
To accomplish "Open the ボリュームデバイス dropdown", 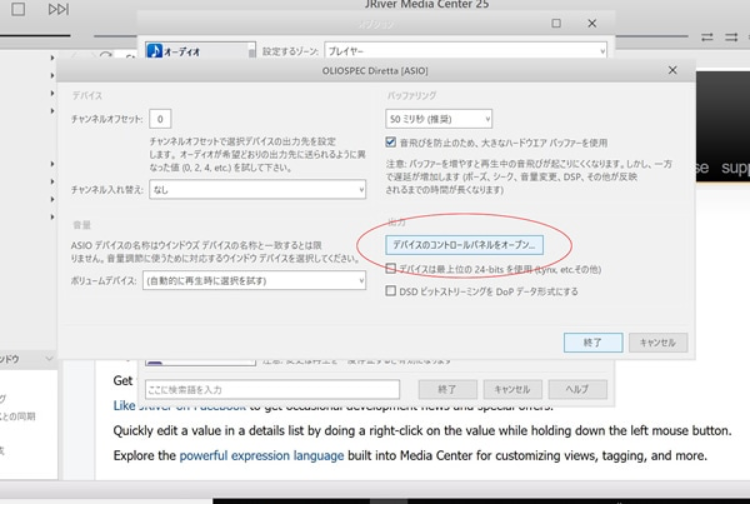I will [x=254, y=280].
